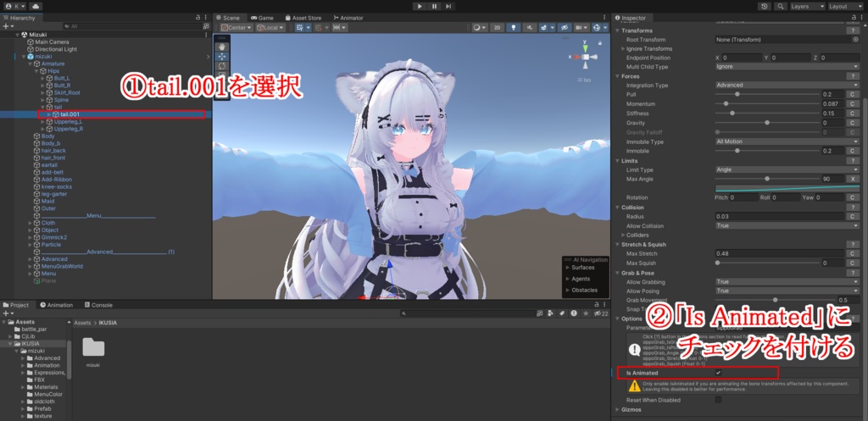Expand the Gizmos section in Inspector

[x=617, y=409]
